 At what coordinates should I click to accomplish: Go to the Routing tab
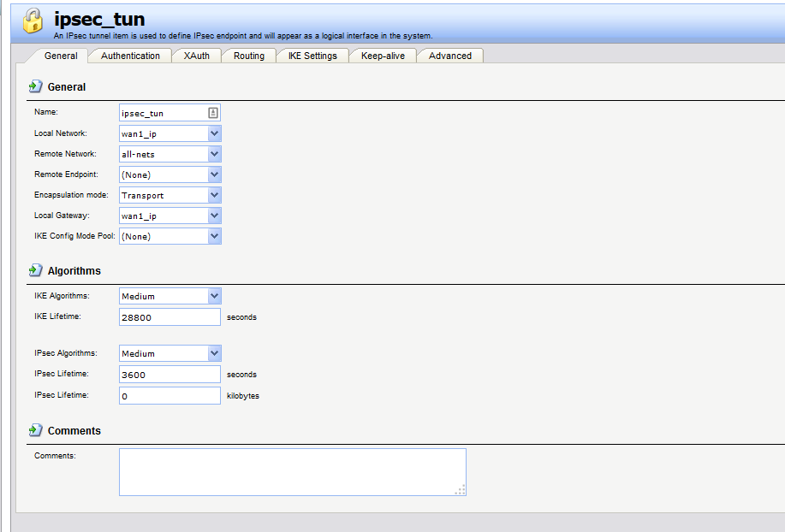(249, 56)
